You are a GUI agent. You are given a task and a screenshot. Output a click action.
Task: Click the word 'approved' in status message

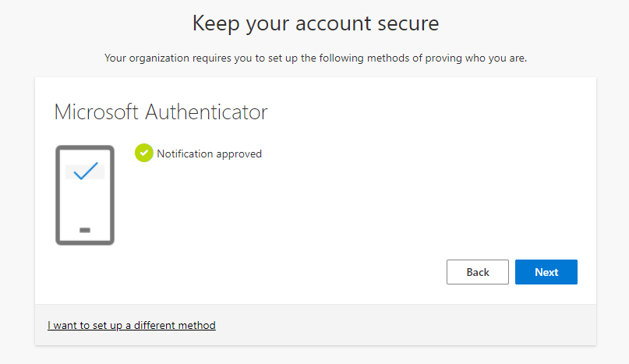point(239,154)
